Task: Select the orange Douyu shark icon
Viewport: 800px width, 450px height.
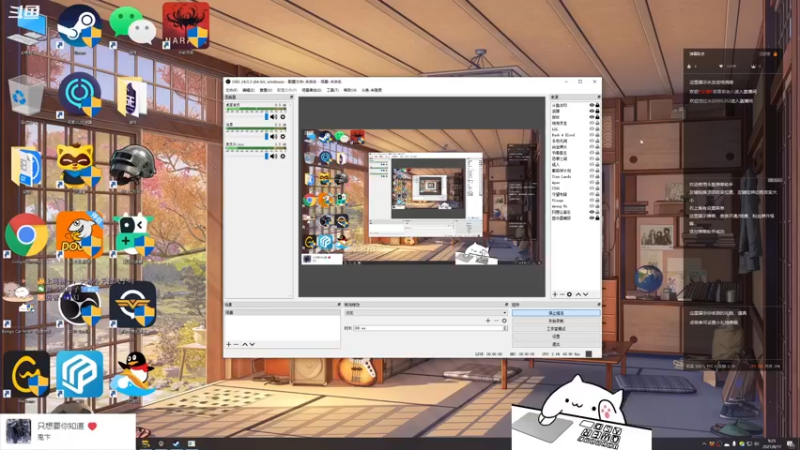Action: tap(80, 235)
